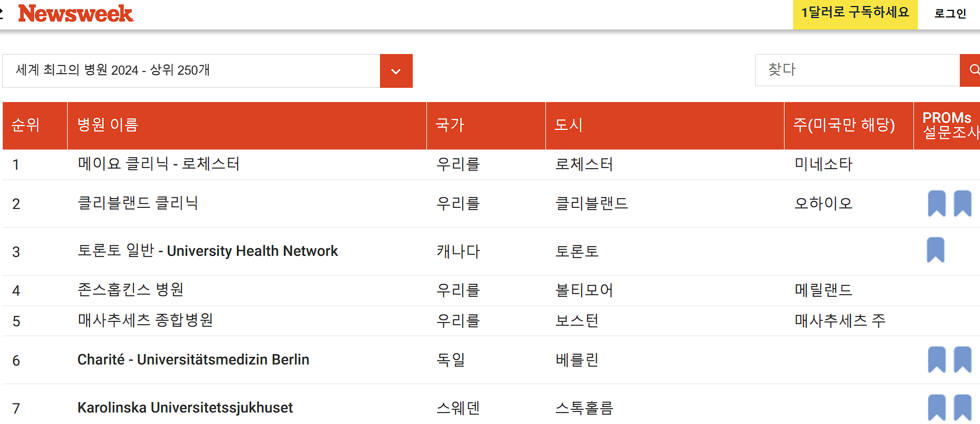Screen dimensions: 980x424
Task: Select the 스웨덴 country cell
Action: (458, 408)
